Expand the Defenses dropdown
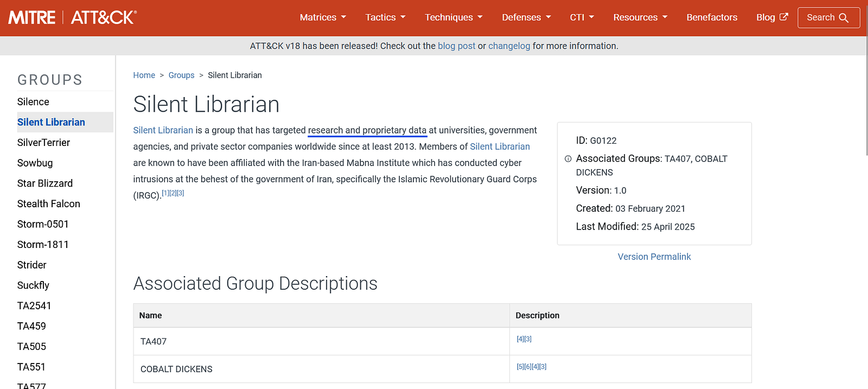This screenshot has width=868, height=389. [526, 17]
